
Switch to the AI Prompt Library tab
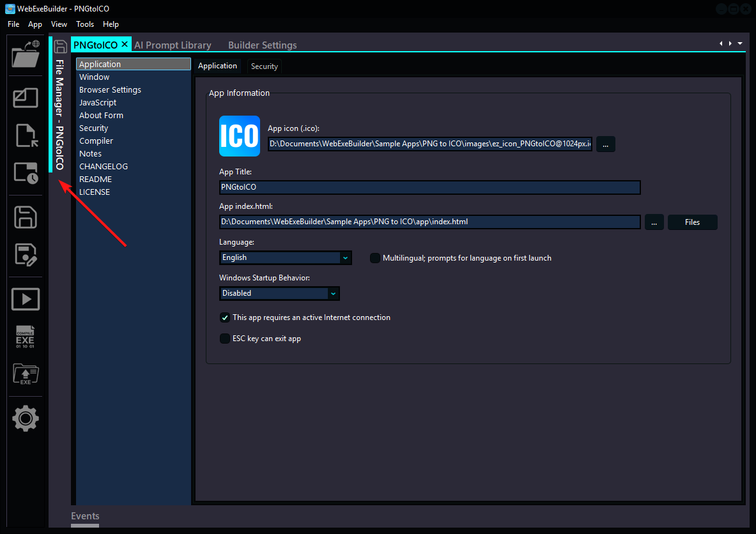click(173, 45)
